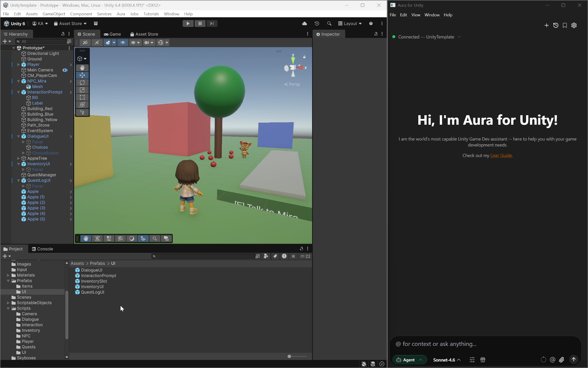The image size is (588, 368).
Task: Open the KA account dropdown
Action: tap(40, 24)
